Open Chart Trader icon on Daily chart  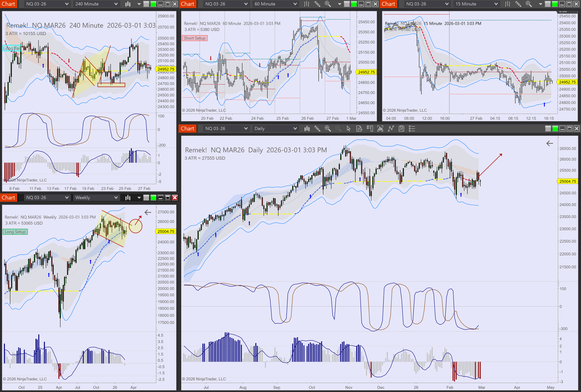pyautogui.click(x=370, y=129)
